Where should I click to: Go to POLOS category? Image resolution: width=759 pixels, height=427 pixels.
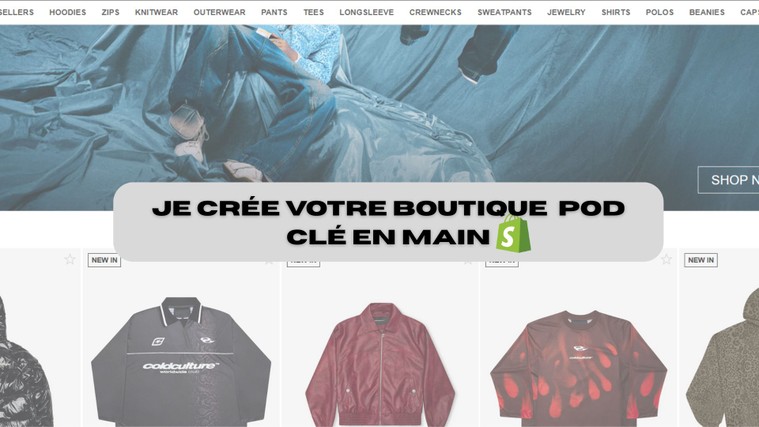[x=659, y=12]
